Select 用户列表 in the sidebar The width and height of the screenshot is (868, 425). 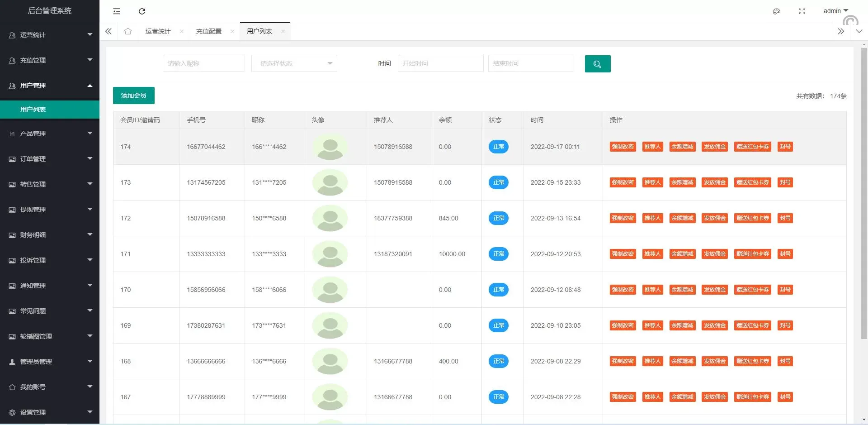tap(33, 110)
